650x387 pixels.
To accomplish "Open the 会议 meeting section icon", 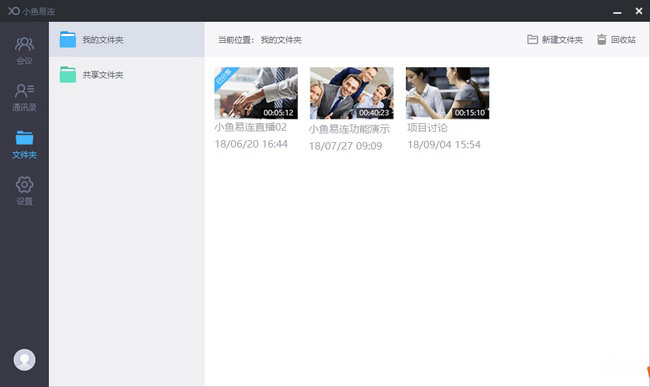I will (24, 44).
